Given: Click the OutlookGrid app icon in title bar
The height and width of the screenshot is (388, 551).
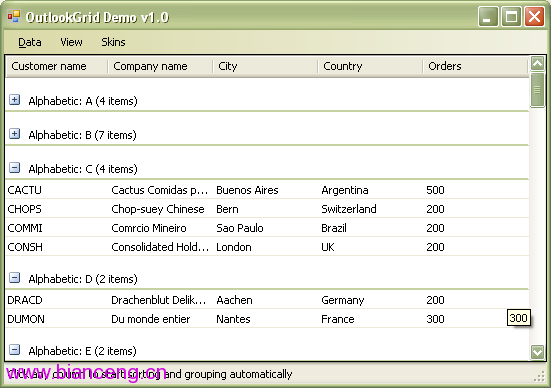Looking at the screenshot, I should coord(14,17).
